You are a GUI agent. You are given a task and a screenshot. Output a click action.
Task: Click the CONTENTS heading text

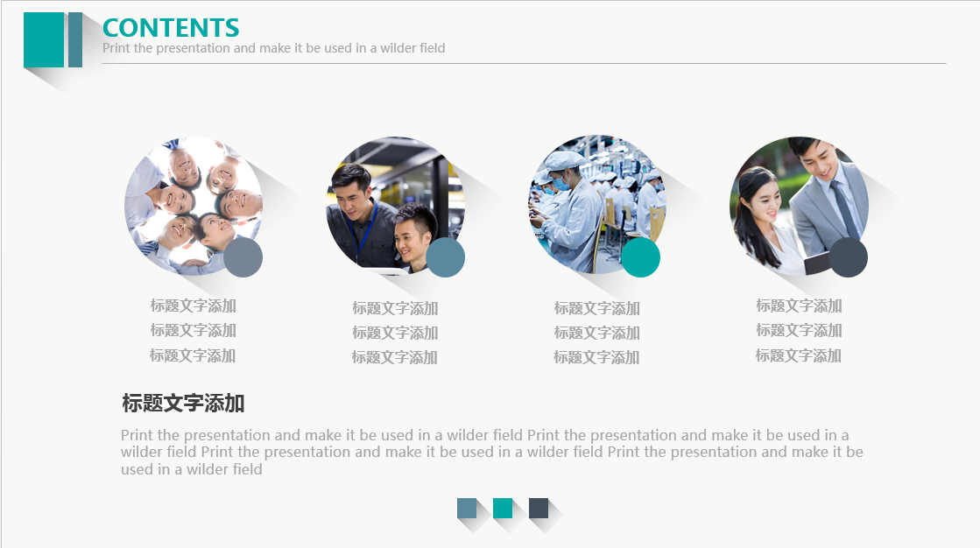(171, 27)
